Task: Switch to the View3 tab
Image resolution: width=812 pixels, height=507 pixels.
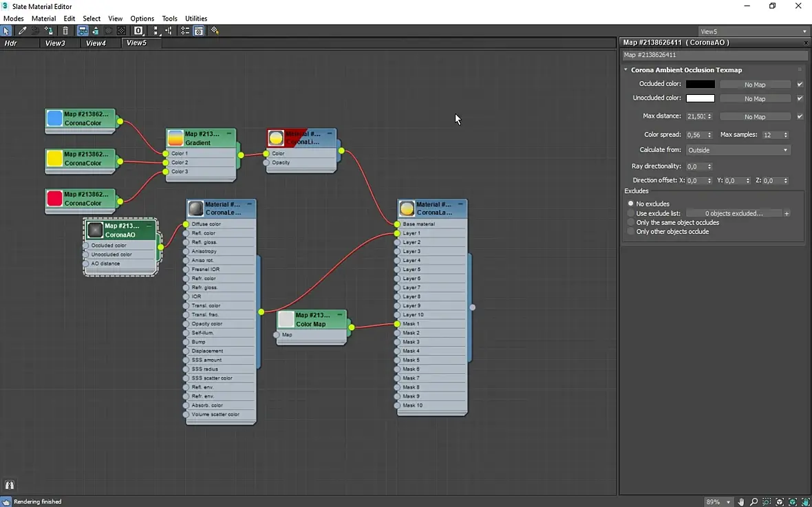Action: (x=55, y=43)
